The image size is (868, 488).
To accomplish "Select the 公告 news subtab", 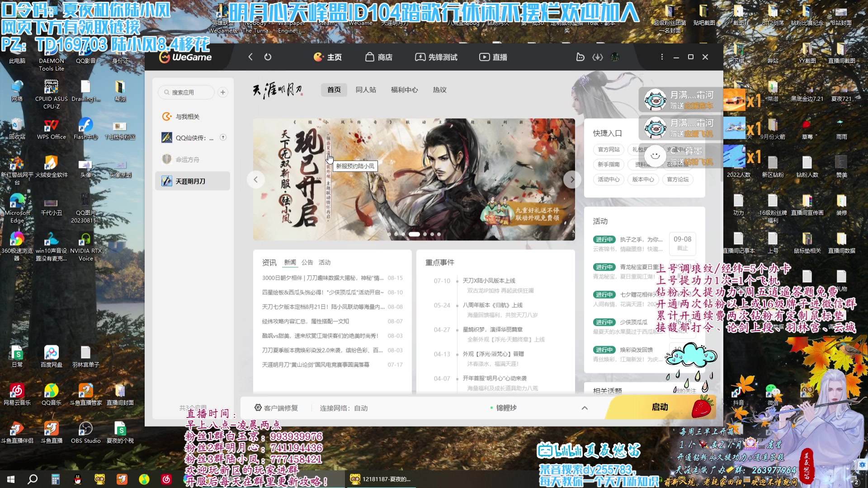I will click(x=307, y=263).
